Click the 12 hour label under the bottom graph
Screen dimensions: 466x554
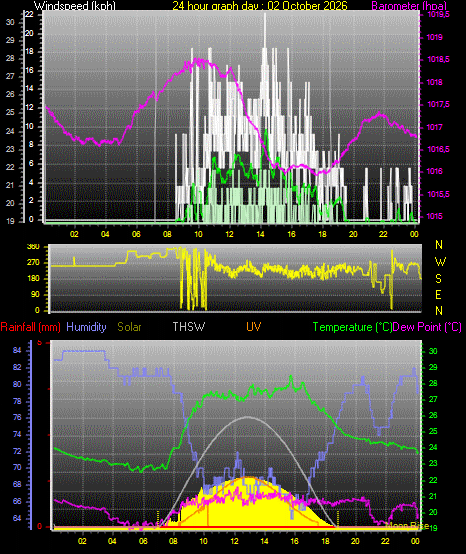tap(234, 541)
